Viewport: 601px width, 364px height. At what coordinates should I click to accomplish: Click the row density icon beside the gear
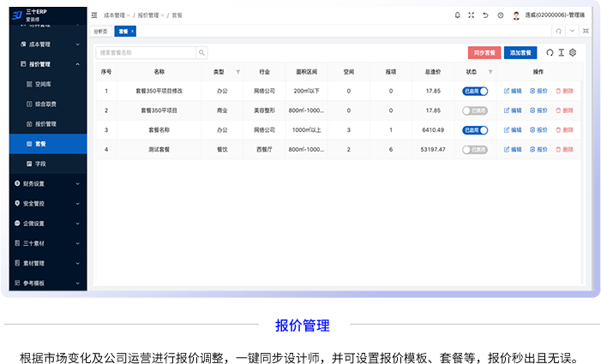[562, 52]
